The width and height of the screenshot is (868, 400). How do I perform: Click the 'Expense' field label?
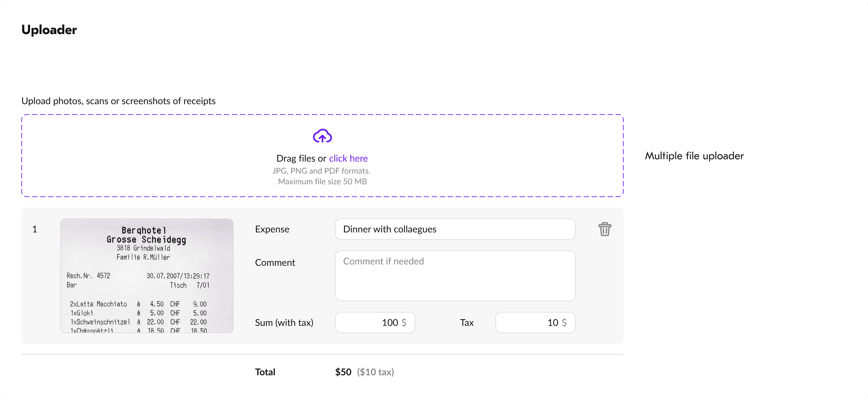(272, 229)
